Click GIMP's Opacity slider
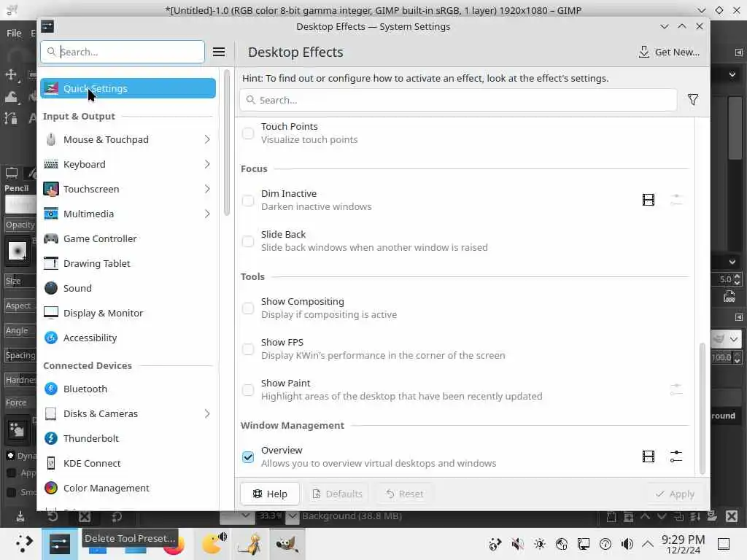Viewport: 747px width, 560px height. (20, 225)
